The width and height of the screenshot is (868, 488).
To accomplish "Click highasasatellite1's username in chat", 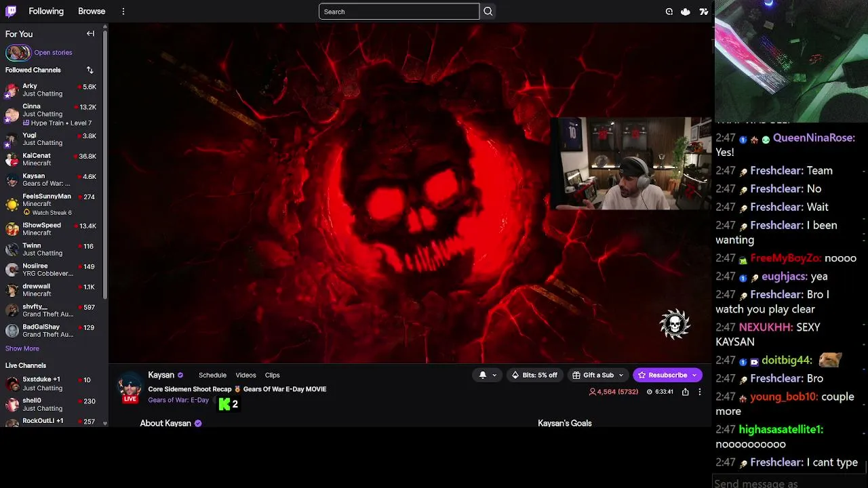I will tap(781, 430).
